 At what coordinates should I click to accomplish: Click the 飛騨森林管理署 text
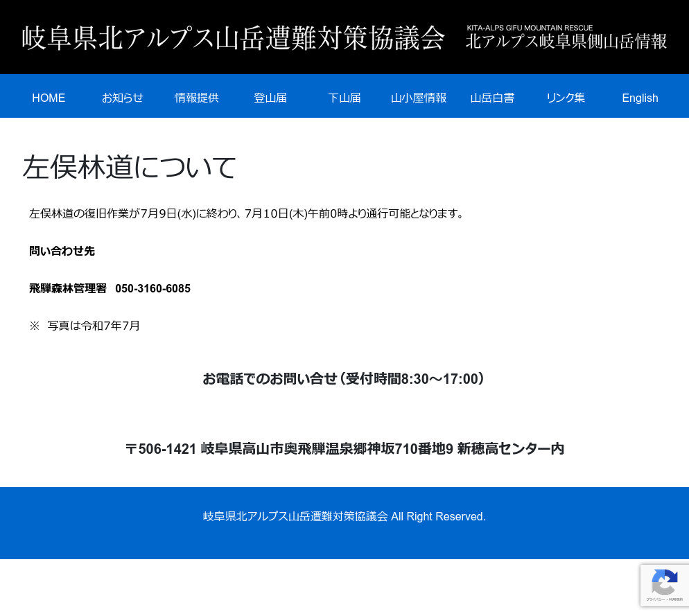pos(68,288)
